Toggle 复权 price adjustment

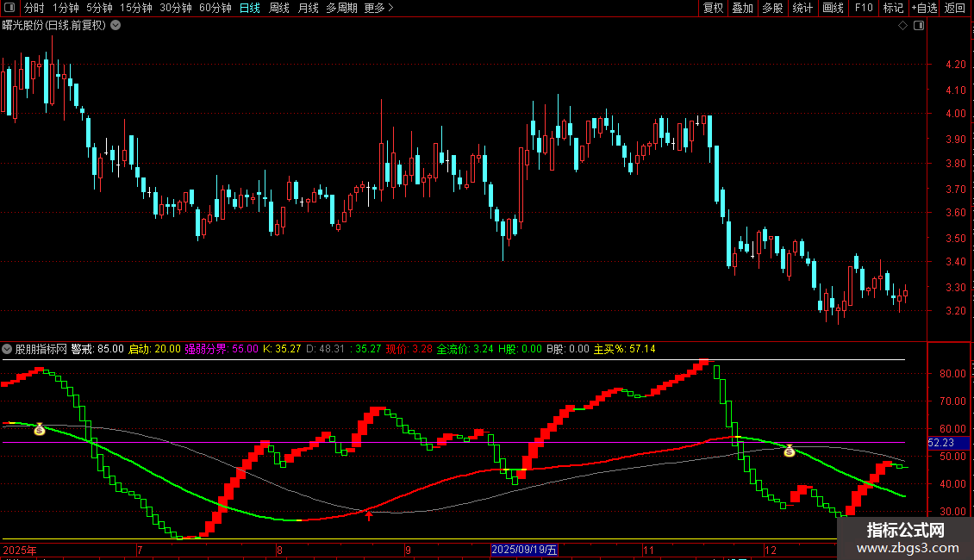713,8
